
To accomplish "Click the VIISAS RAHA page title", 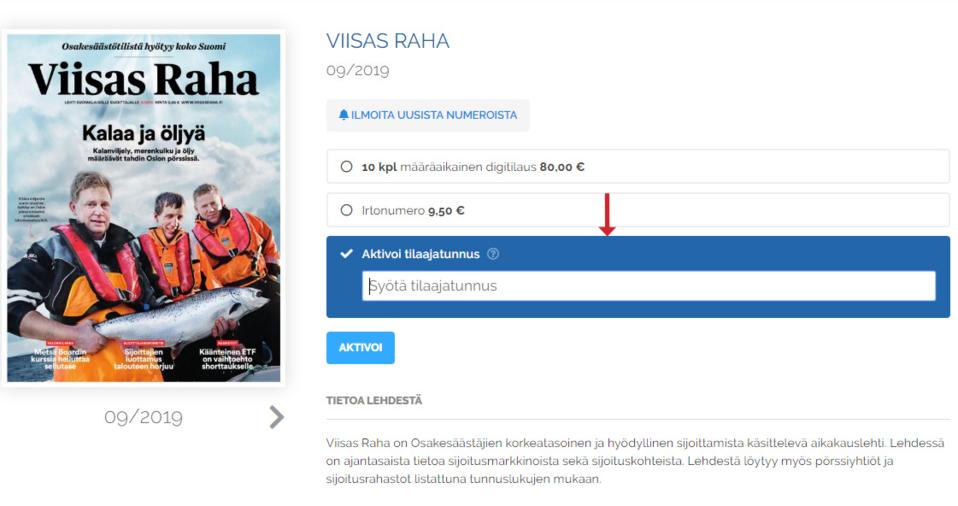I will (388, 41).
